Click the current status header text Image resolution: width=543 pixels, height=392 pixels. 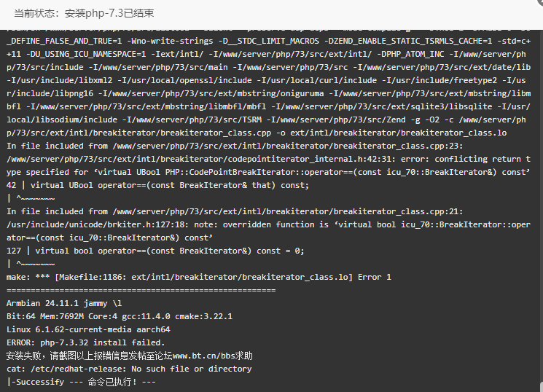coord(84,14)
